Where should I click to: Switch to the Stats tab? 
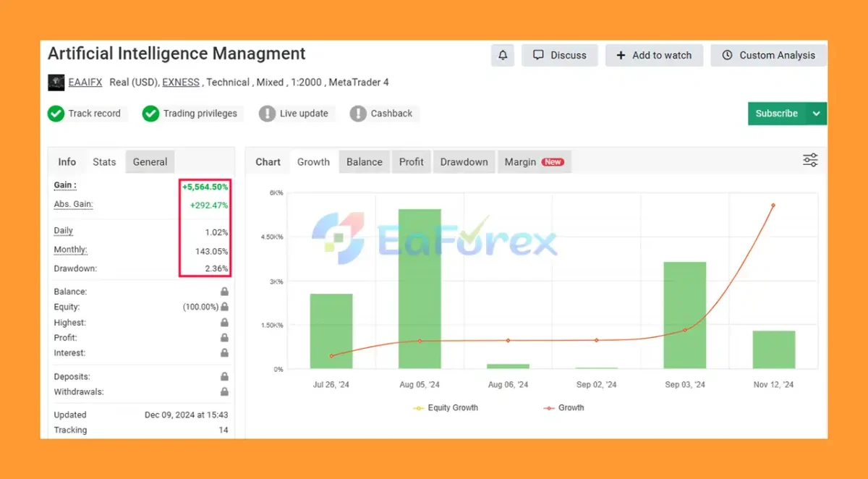pos(104,162)
